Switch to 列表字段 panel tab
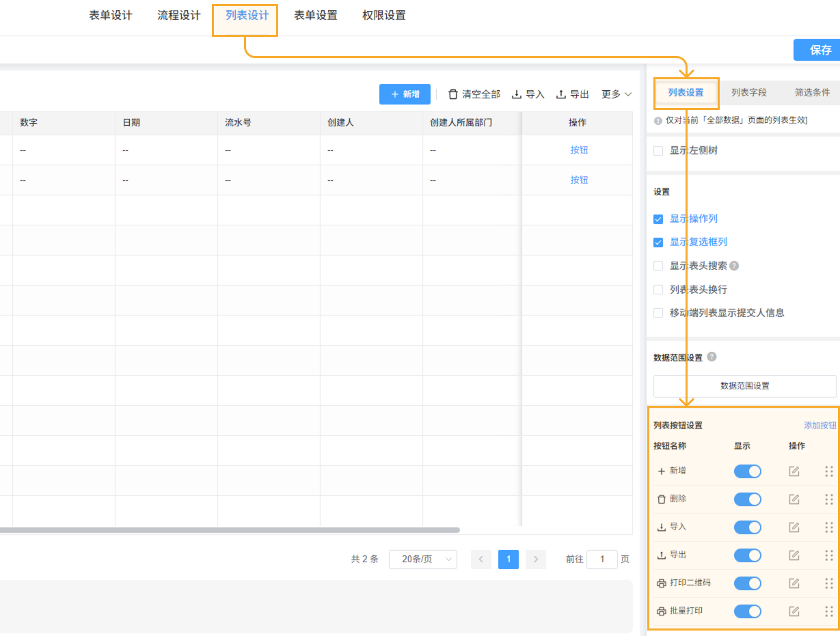Viewport: 840px width, 636px height. (x=749, y=93)
